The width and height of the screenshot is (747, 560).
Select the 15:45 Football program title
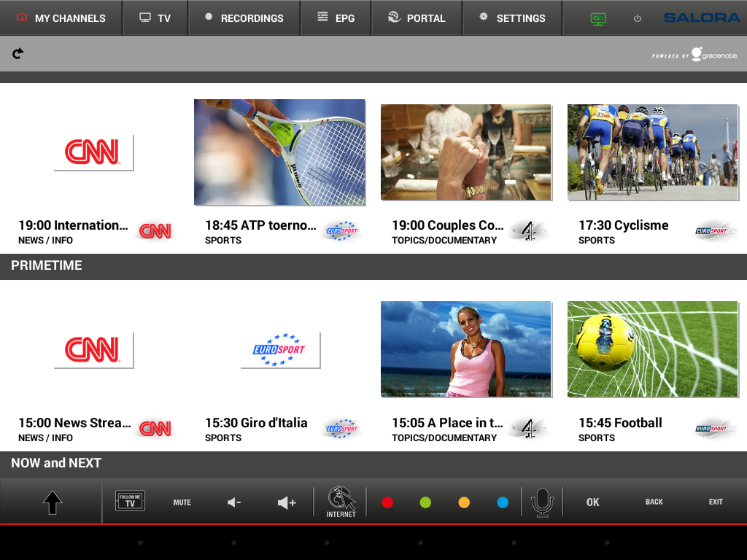coord(620,423)
